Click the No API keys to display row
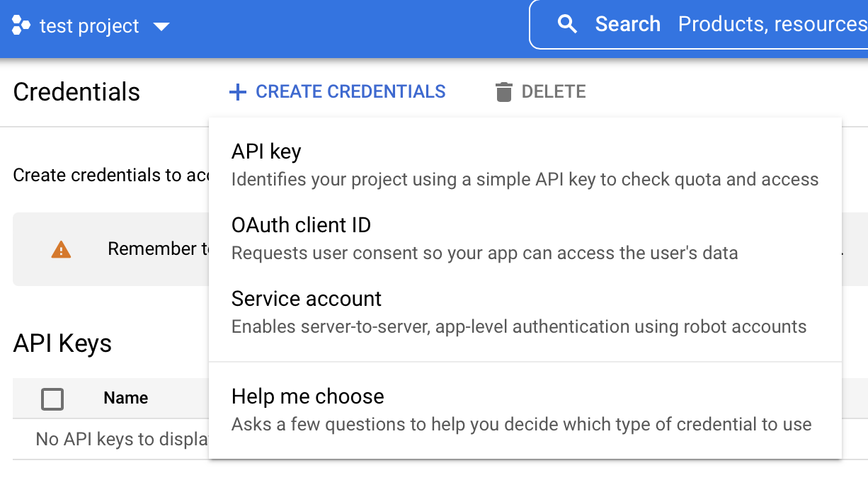868x480 pixels. pyautogui.click(x=113, y=439)
